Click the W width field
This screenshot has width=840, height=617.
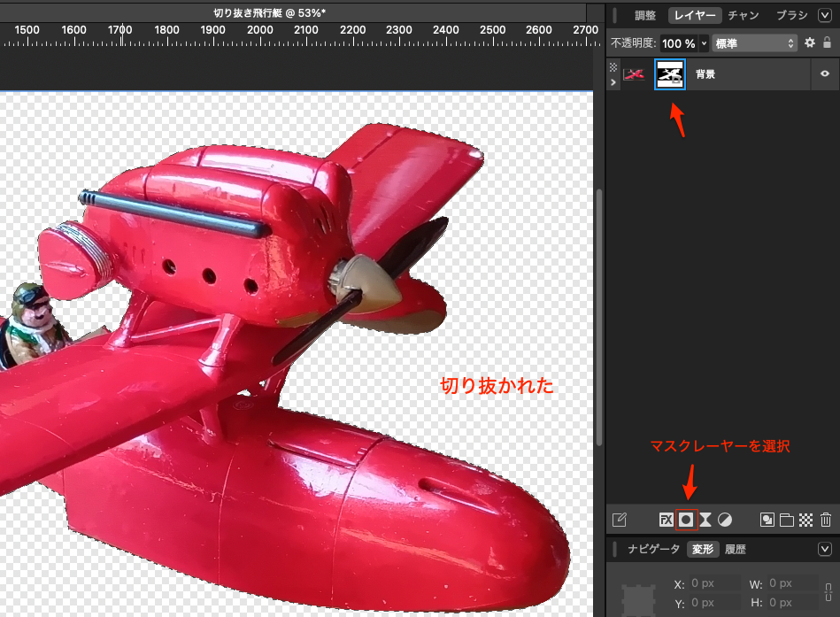tap(793, 583)
